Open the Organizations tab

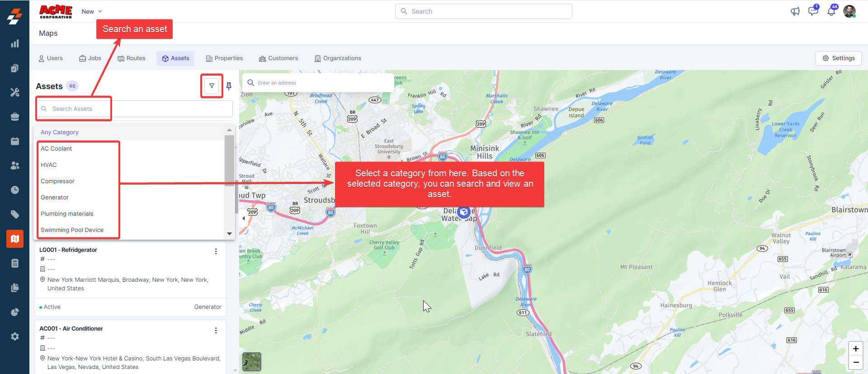pyautogui.click(x=338, y=58)
